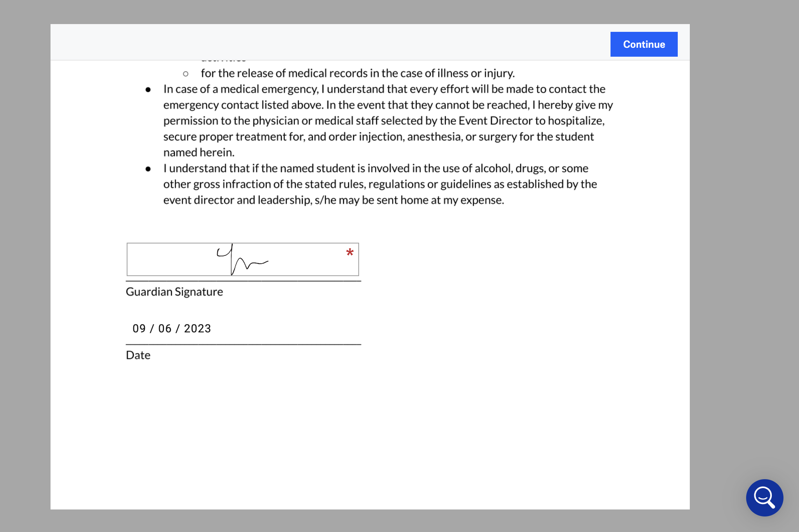Click the paragraph starting "In case of a medical emergency"
799x532 pixels.
click(388, 120)
